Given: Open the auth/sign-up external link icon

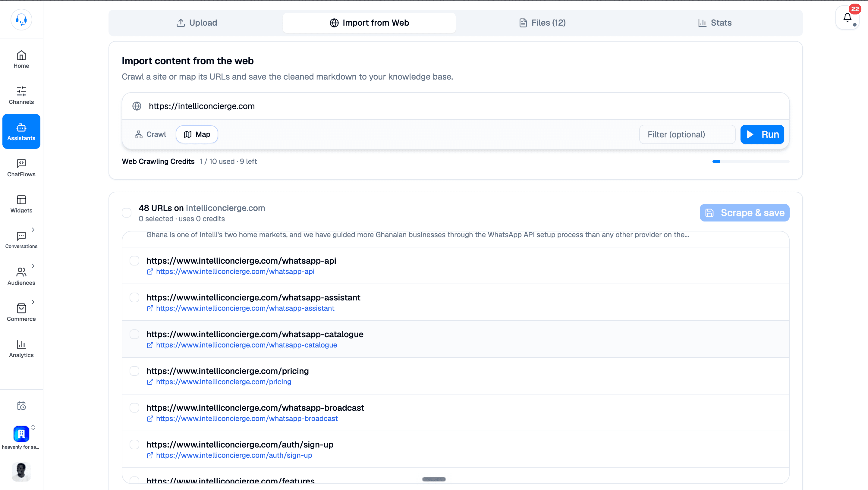Looking at the screenshot, I should click(x=150, y=455).
